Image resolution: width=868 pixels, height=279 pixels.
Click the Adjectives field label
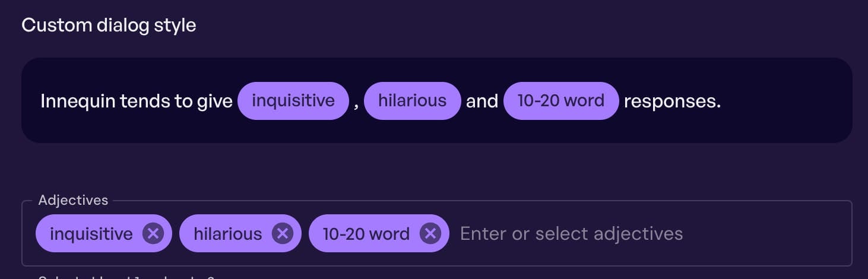pyautogui.click(x=73, y=201)
